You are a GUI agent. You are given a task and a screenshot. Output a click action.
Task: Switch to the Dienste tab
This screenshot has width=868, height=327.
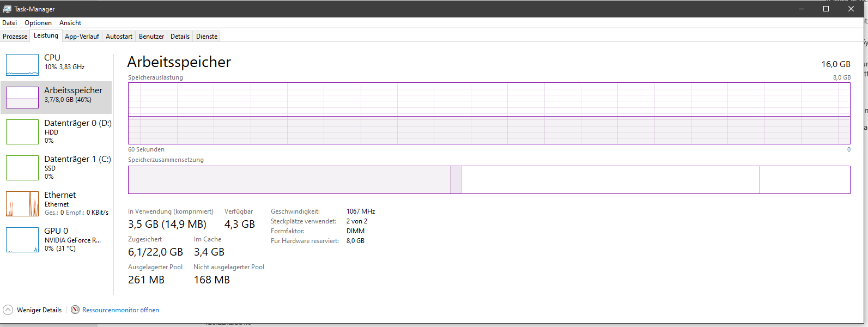(207, 37)
